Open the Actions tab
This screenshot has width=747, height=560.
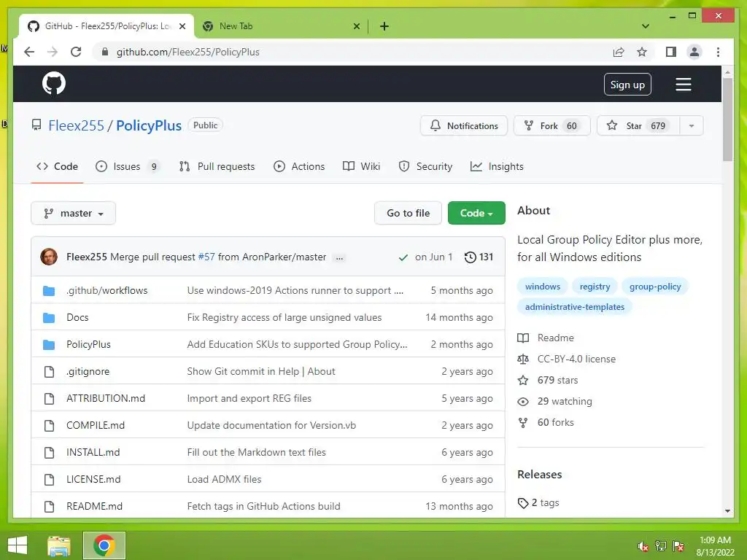[299, 166]
